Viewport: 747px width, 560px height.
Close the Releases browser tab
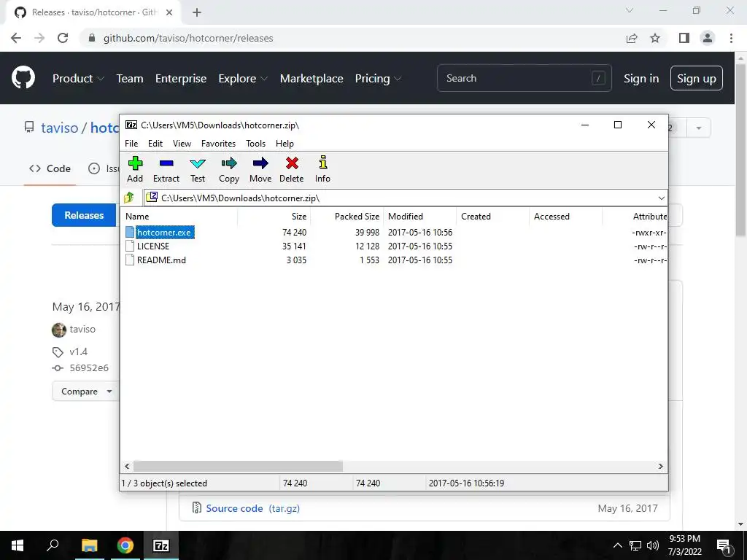[169, 12]
